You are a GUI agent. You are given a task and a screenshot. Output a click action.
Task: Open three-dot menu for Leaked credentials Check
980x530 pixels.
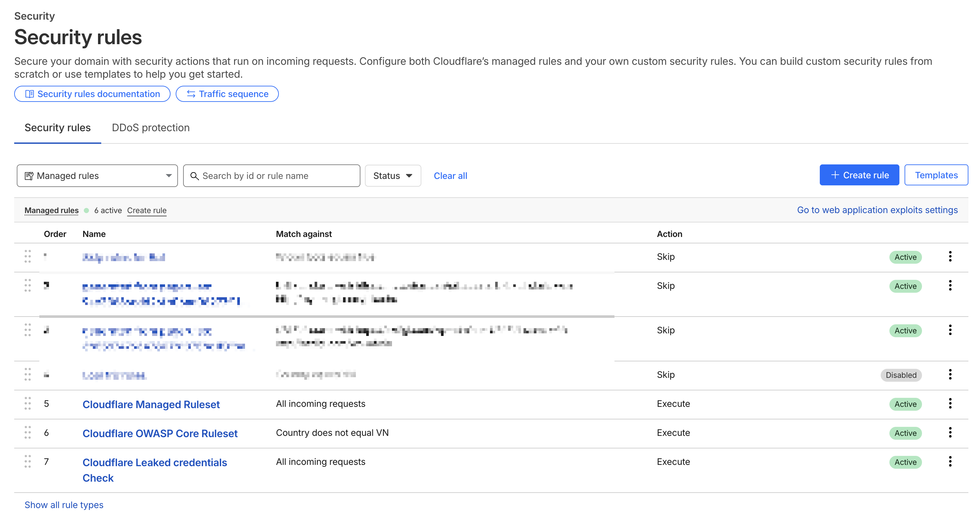pos(950,461)
